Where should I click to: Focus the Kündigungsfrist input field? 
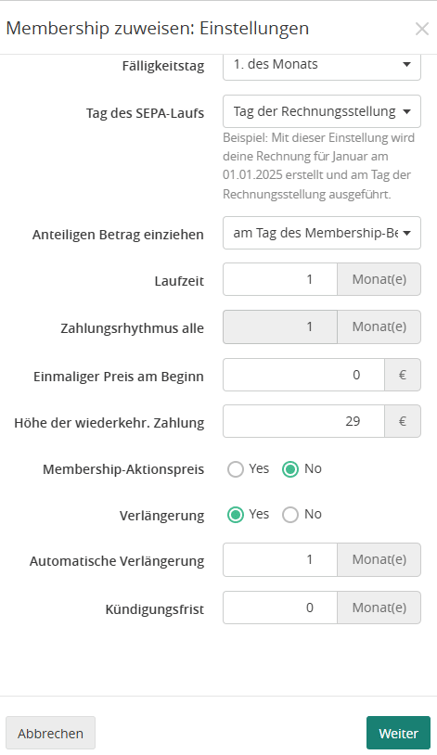(x=280, y=608)
